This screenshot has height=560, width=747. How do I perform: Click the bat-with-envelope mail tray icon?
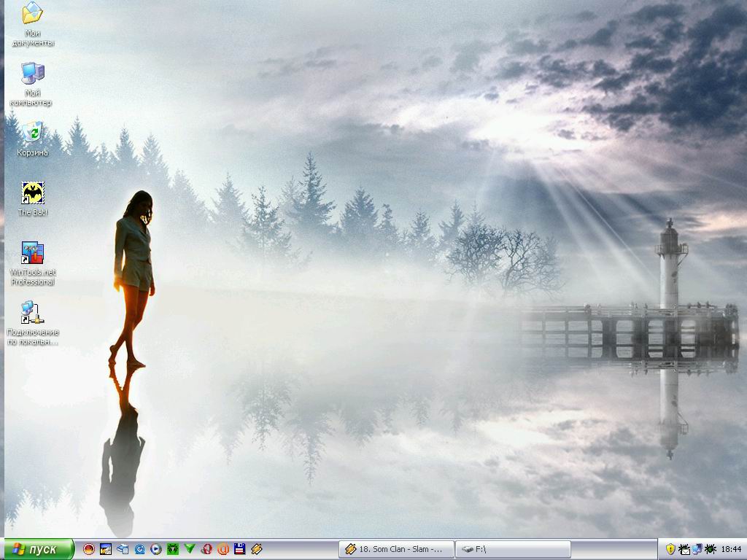[684, 549]
